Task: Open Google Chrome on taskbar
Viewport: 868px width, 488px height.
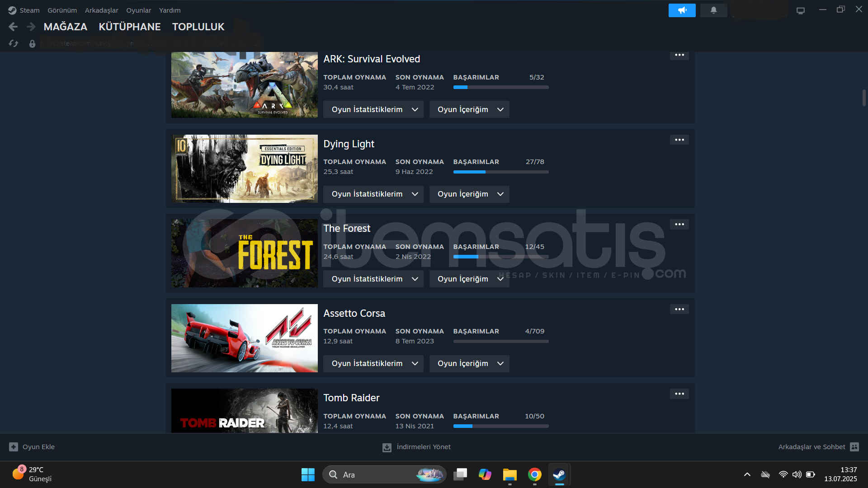Action: 534,474
